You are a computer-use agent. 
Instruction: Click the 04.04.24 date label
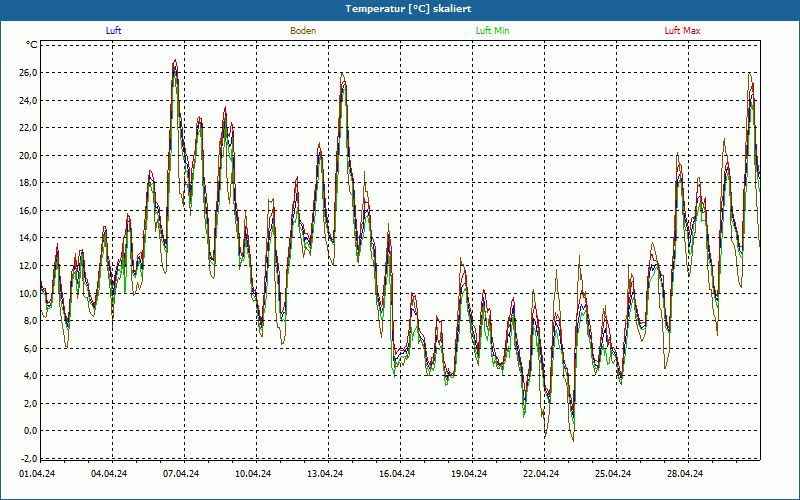[109, 474]
